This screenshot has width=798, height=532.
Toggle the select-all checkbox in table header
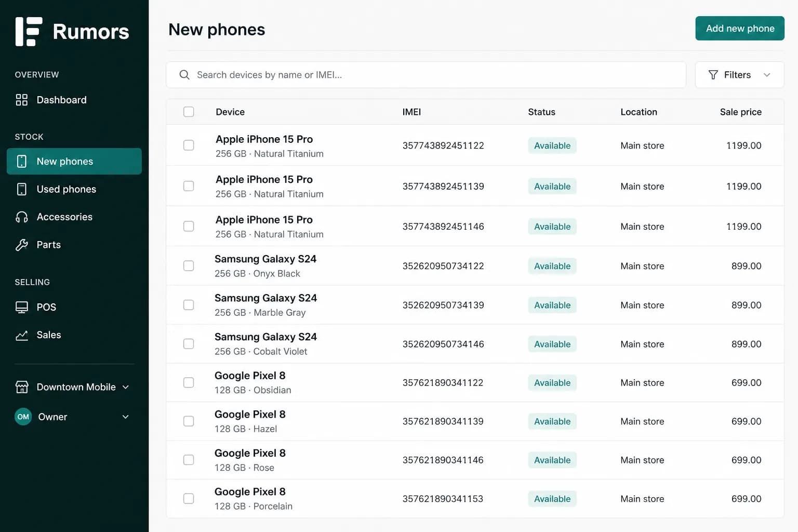coord(189,112)
